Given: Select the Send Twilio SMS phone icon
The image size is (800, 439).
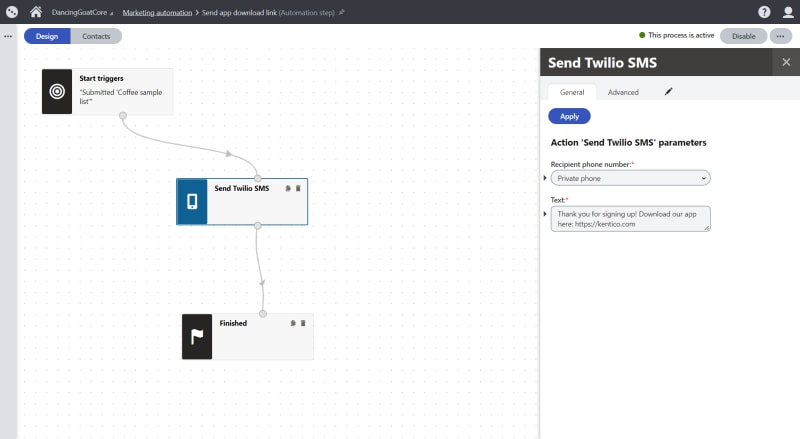Looking at the screenshot, I should click(192, 201).
